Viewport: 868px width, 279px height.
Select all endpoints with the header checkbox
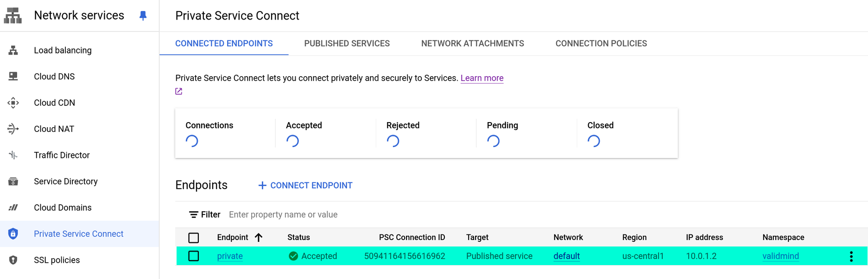click(x=194, y=238)
